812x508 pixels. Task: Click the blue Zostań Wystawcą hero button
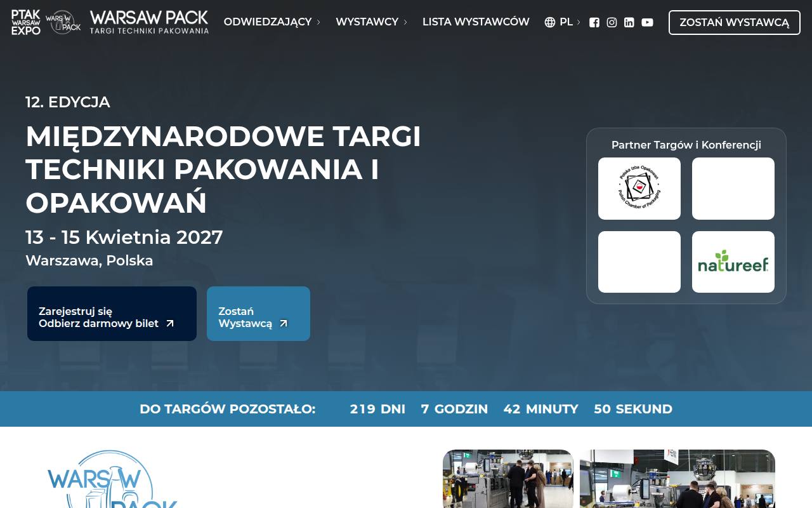pyautogui.click(x=258, y=314)
